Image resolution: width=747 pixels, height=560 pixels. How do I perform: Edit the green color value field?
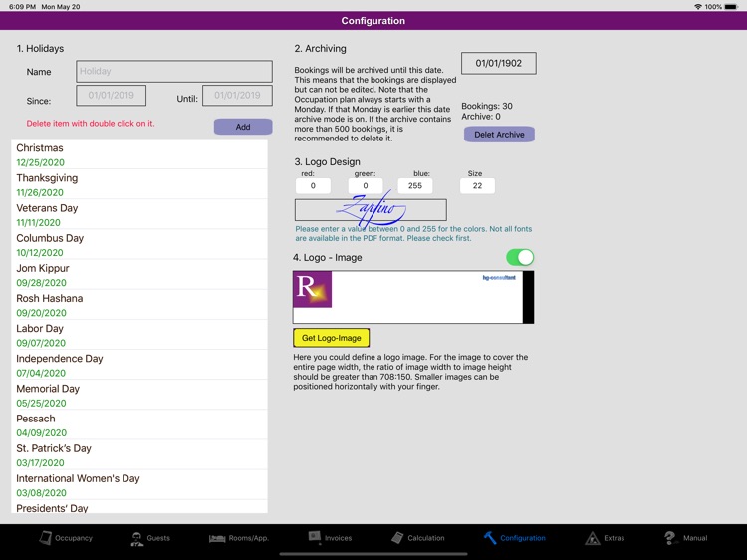pos(366,186)
